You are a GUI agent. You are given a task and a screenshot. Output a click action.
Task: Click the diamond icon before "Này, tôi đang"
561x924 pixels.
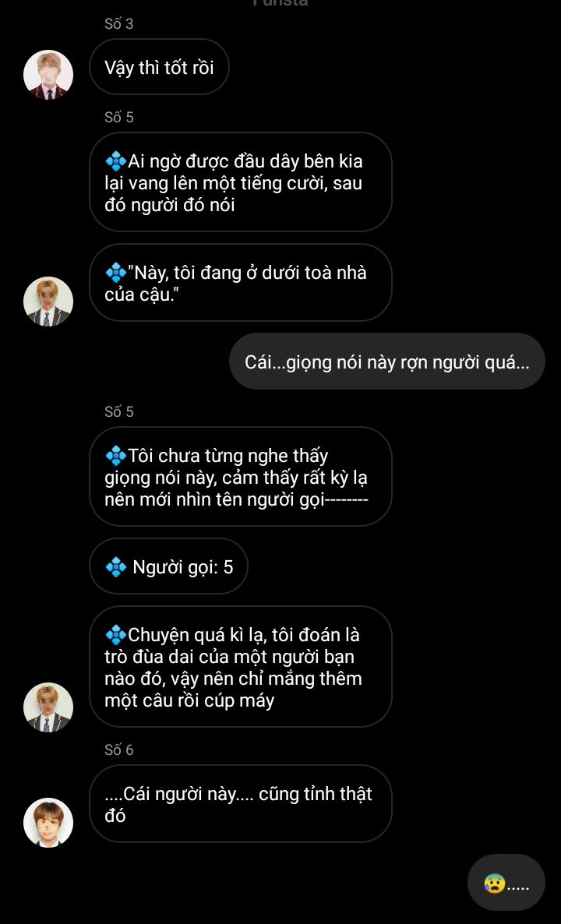click(115, 273)
